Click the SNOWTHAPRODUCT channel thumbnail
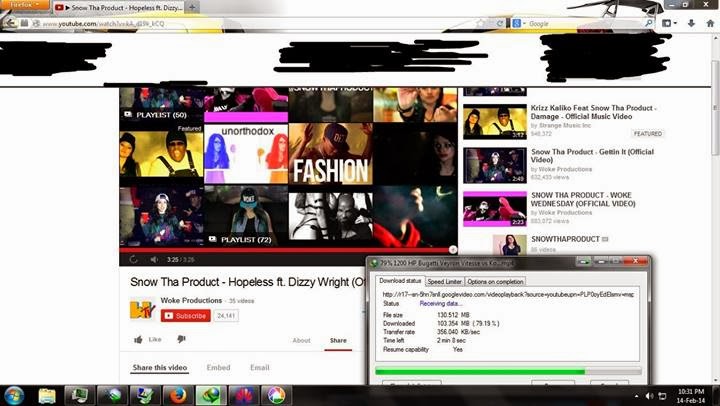Viewport: 720px width, 406px height. [509, 245]
